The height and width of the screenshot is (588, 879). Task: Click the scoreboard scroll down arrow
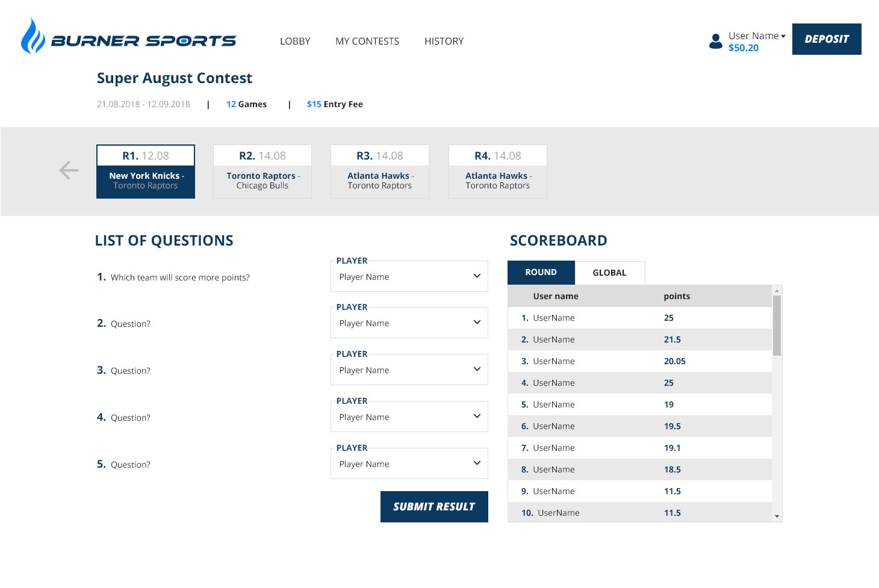pos(777,516)
